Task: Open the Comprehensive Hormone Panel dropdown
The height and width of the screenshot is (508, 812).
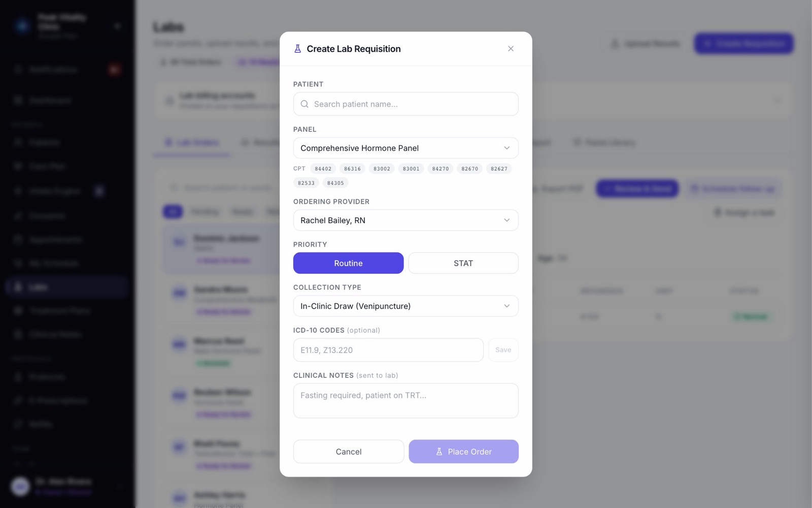Action: (x=406, y=148)
